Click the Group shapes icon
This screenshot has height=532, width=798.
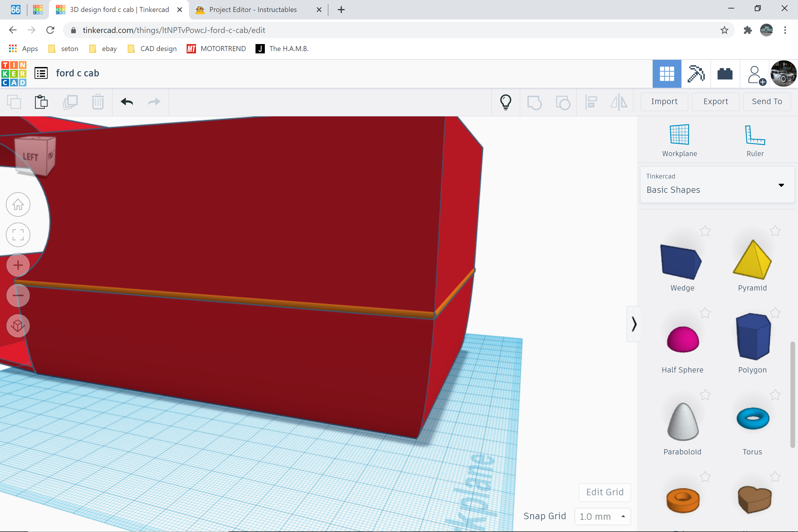pyautogui.click(x=534, y=102)
